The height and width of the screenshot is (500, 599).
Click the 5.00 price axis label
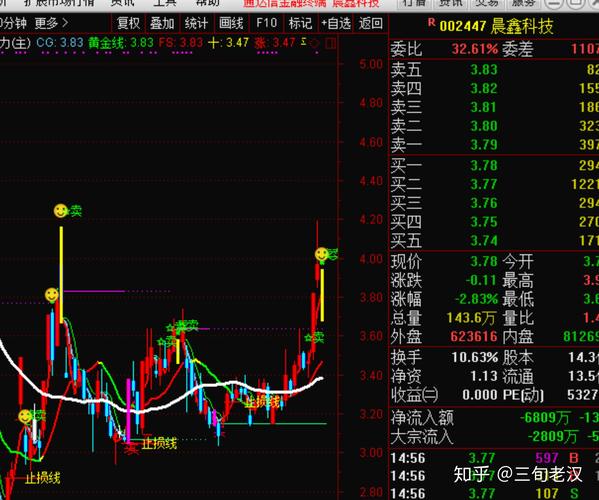pos(371,64)
